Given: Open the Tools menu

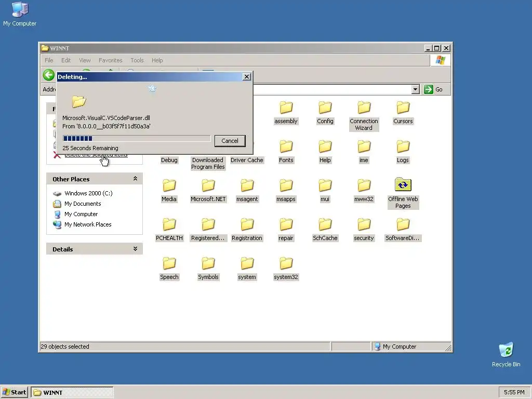Looking at the screenshot, I should (137, 60).
